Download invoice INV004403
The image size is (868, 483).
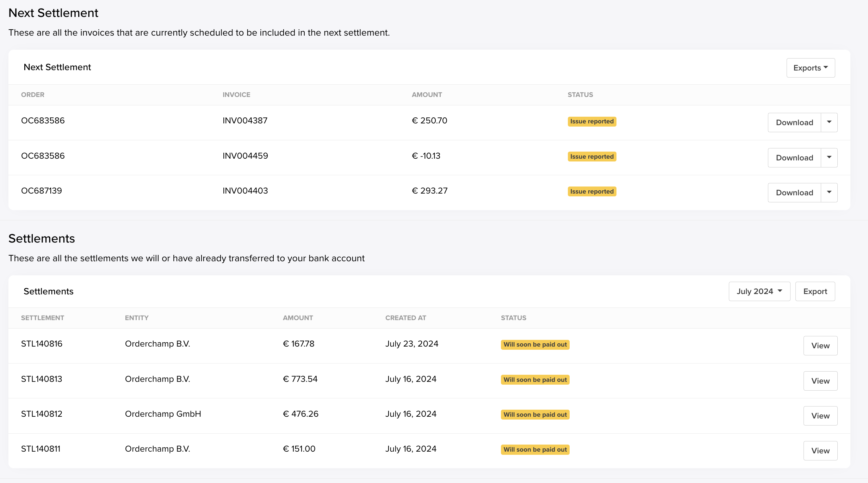pyautogui.click(x=794, y=192)
